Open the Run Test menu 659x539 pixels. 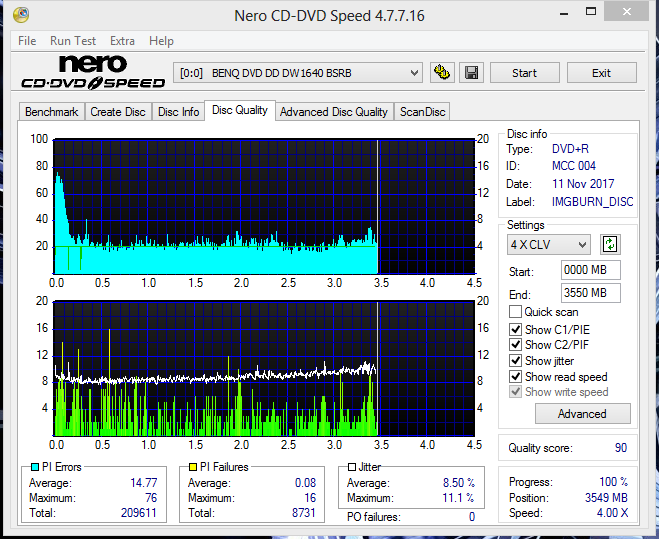[x=73, y=41]
